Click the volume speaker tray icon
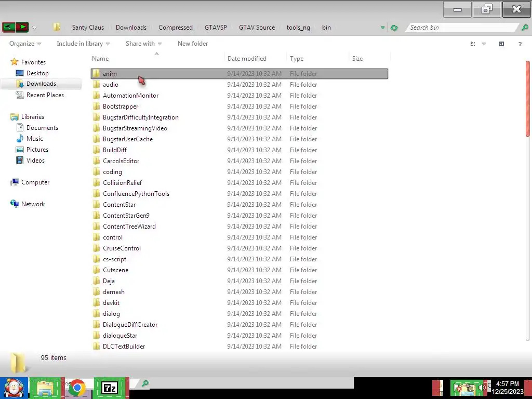The image size is (532, 399). coord(482,388)
